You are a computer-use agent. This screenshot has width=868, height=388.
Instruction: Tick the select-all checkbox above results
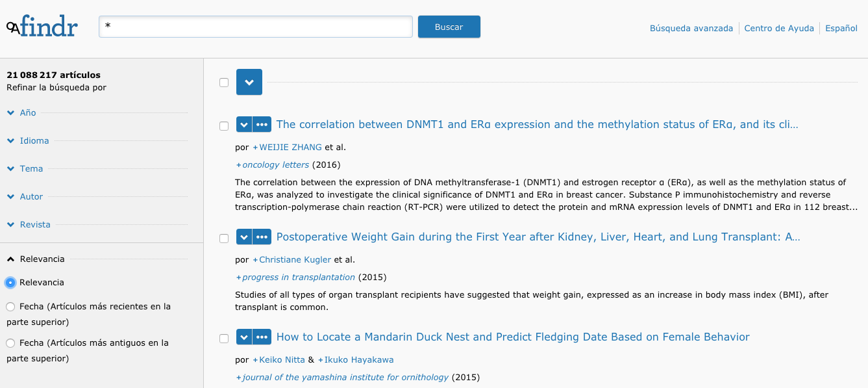pyautogui.click(x=224, y=83)
